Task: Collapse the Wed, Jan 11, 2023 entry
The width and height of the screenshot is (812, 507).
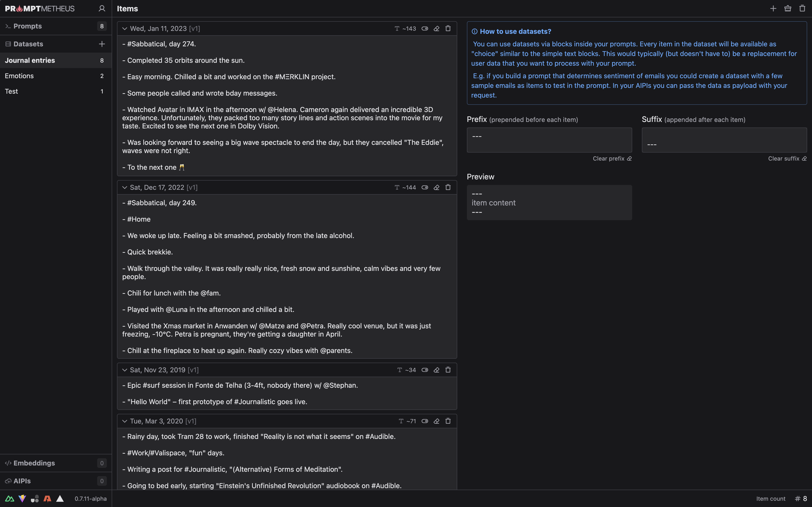Action: [124, 28]
